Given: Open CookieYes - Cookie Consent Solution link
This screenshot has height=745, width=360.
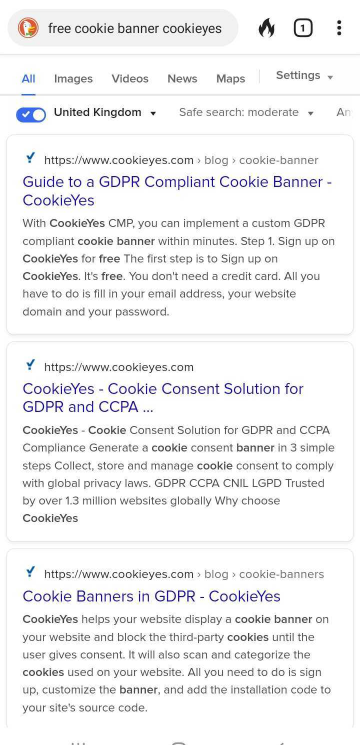Looking at the screenshot, I should click(x=163, y=398).
